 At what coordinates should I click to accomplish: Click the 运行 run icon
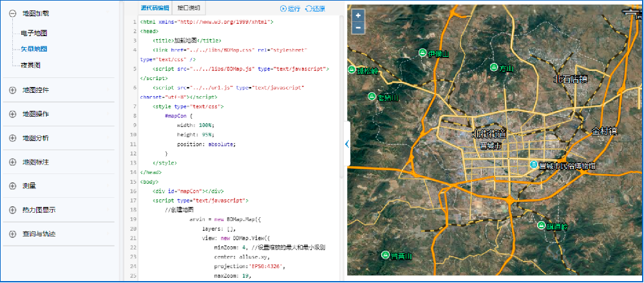(283, 8)
